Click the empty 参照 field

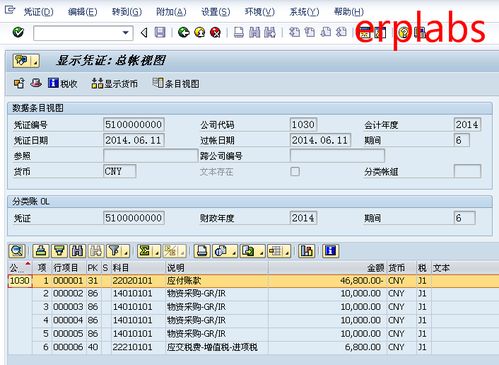pos(150,156)
